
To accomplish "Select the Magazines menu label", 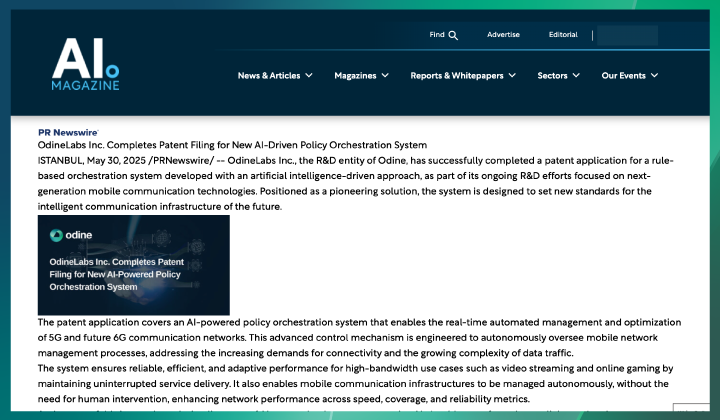I will point(354,75).
